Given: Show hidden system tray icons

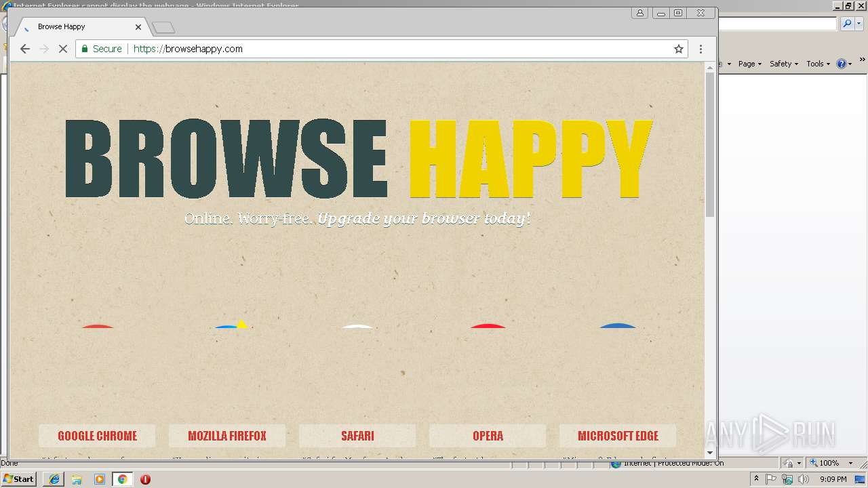Looking at the screenshot, I should tap(757, 479).
